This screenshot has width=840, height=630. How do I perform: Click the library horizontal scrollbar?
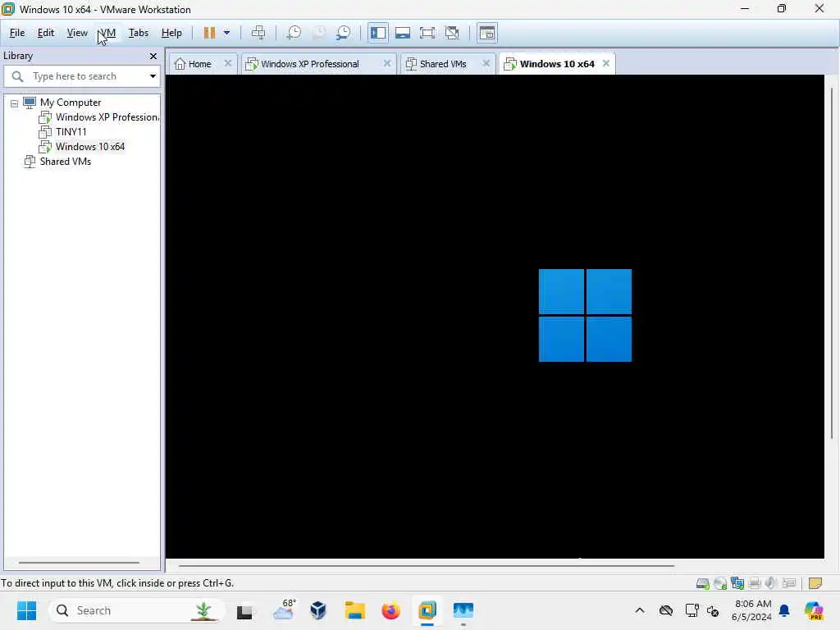(x=79, y=563)
